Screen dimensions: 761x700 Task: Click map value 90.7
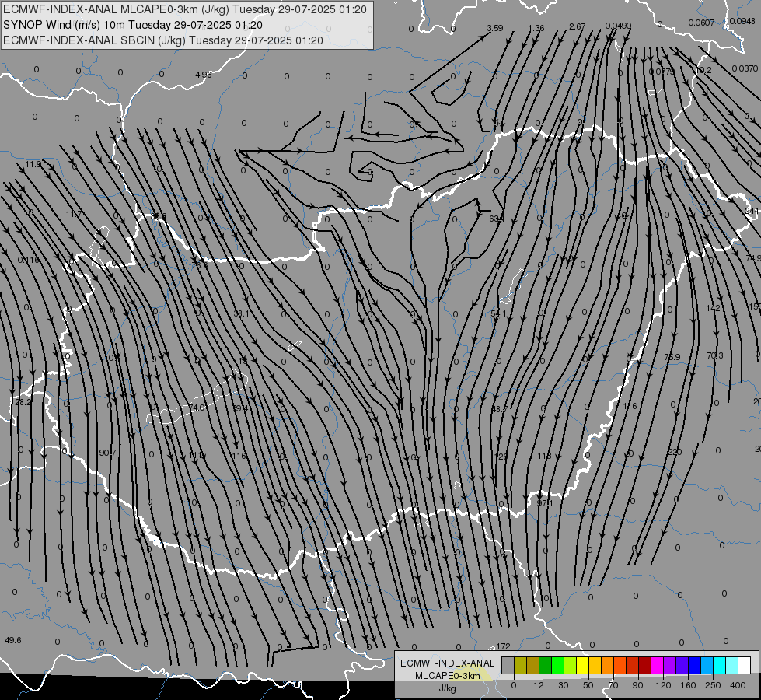click(x=107, y=453)
